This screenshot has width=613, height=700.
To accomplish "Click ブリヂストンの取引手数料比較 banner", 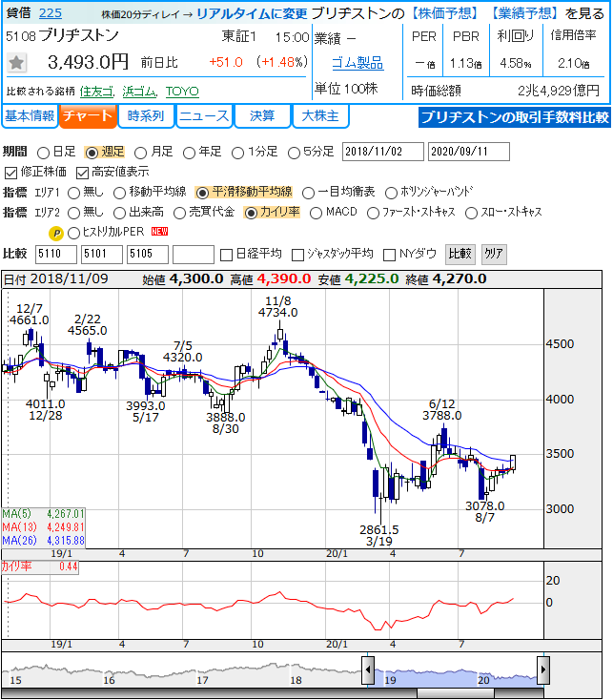I will pos(515,117).
